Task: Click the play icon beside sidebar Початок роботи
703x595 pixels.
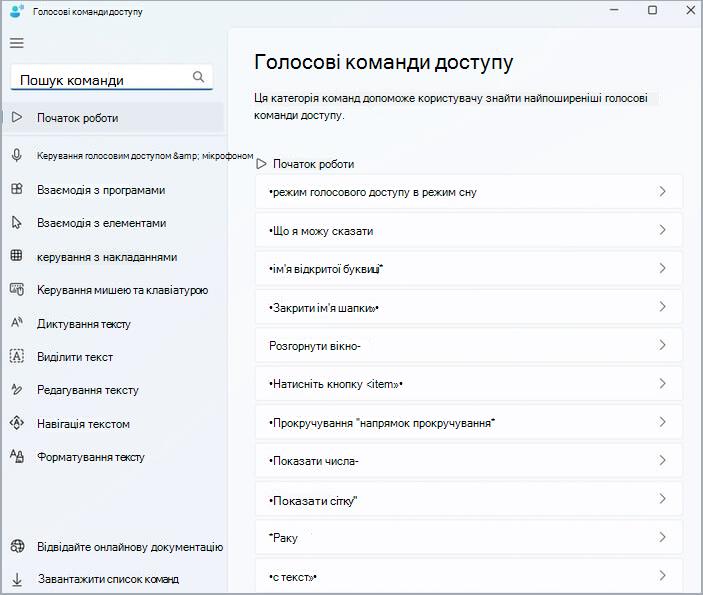Action: tap(17, 117)
